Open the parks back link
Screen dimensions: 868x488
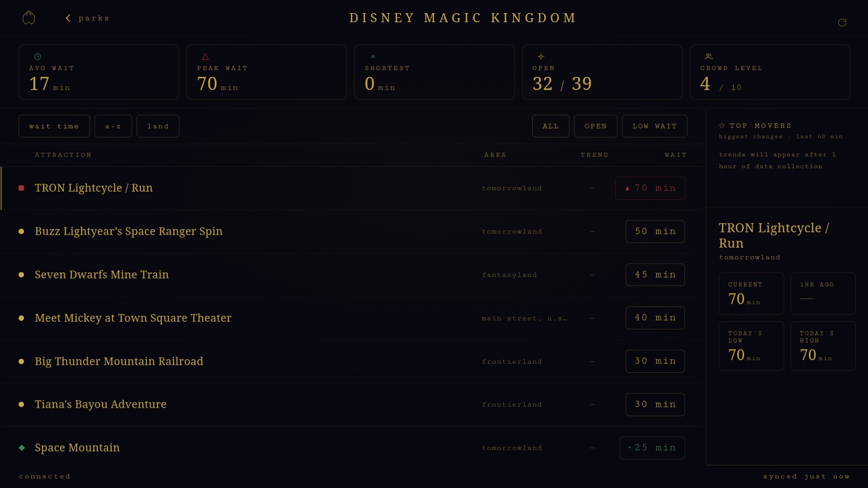[x=87, y=18]
